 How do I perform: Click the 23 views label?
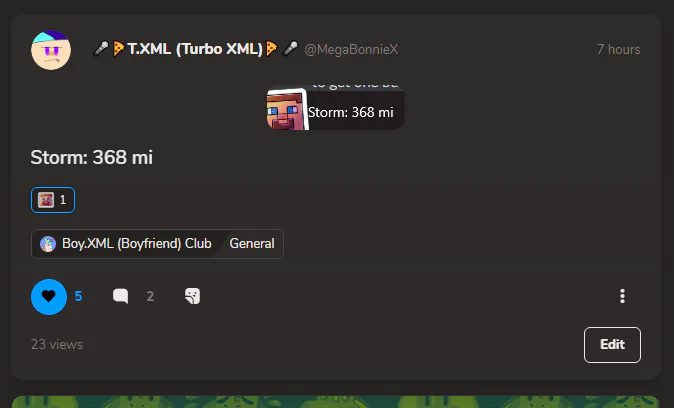pos(57,344)
